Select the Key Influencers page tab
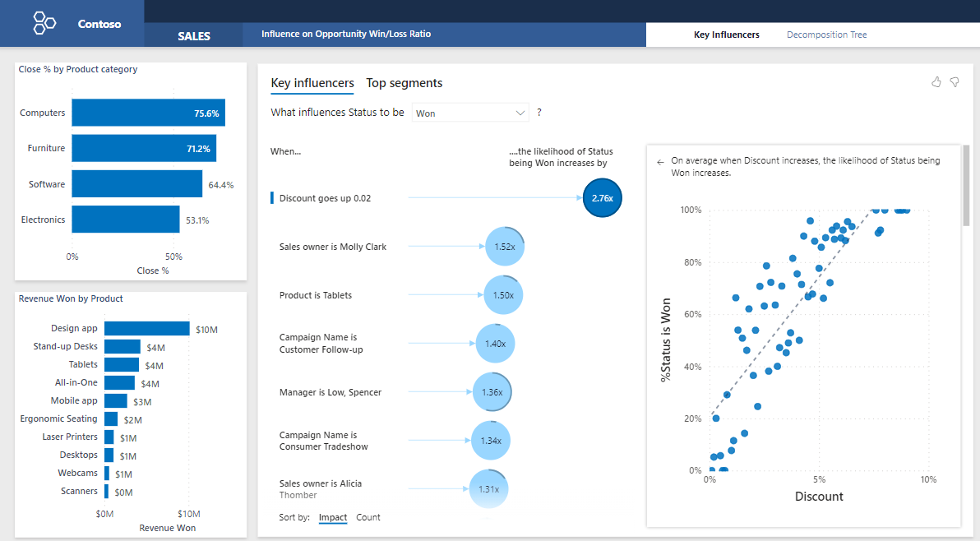The height and width of the screenshot is (541, 980). coord(726,35)
